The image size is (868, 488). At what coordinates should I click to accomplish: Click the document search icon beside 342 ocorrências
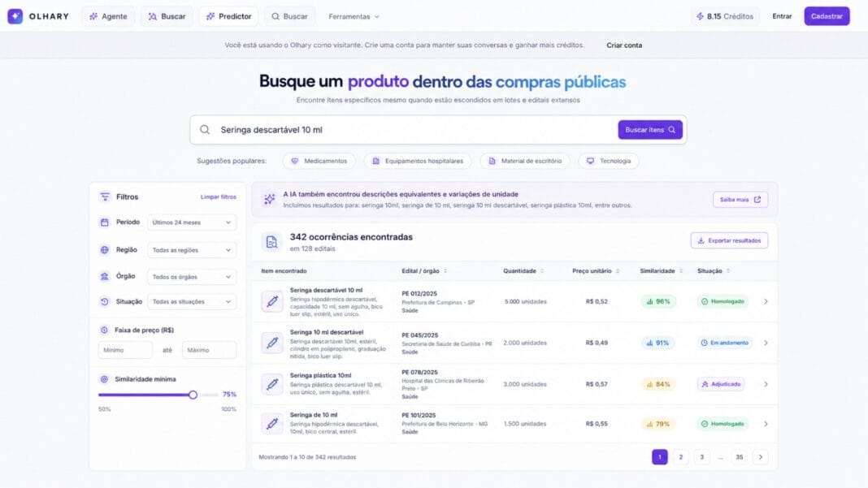tap(271, 242)
